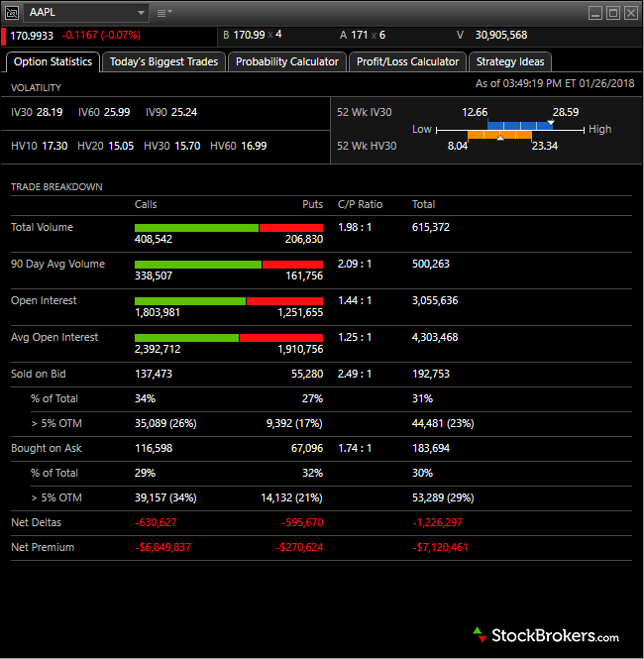Click the 52 week HV30 high 23.34
Viewport: 644px width, 659px height.
545,146
